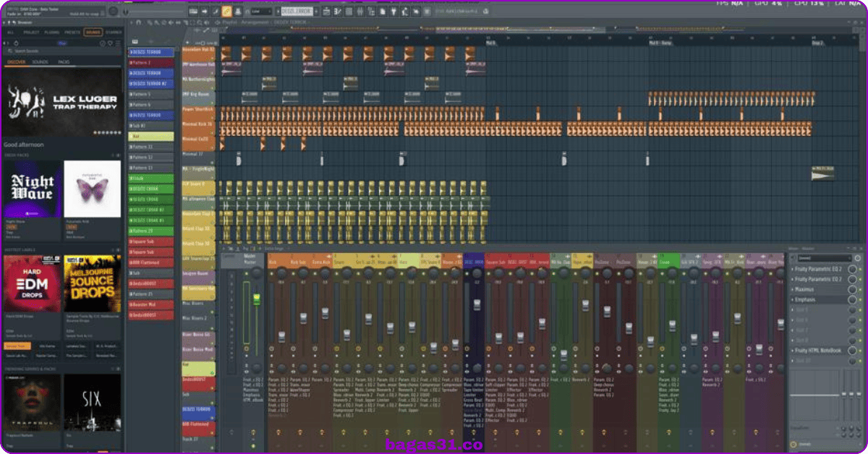Adjust the main volume knob in top bar
The height and width of the screenshot is (454, 868).
(x=113, y=11)
